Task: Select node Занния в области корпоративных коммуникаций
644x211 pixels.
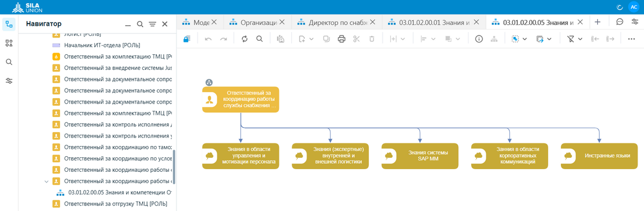Action: 510,156
